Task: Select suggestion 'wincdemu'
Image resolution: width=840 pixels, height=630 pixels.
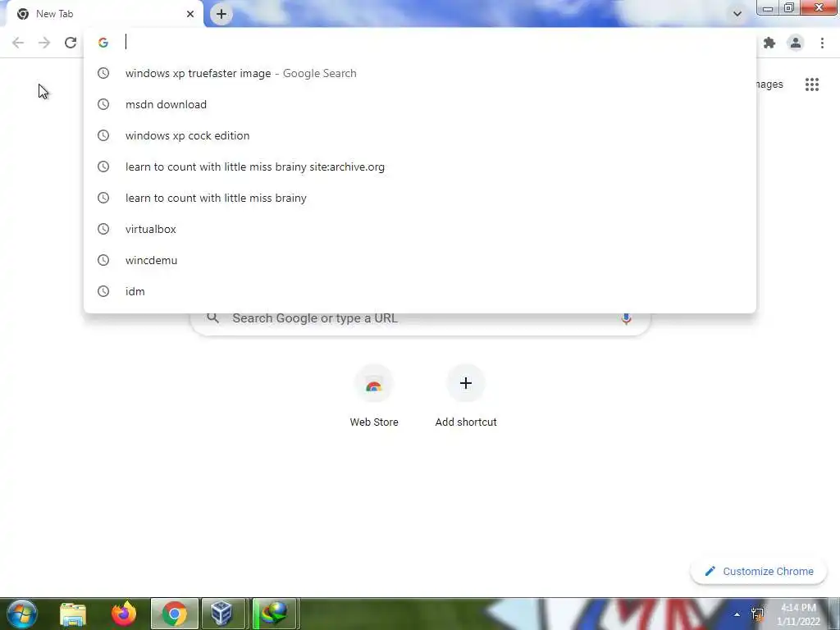Action: (x=420, y=260)
